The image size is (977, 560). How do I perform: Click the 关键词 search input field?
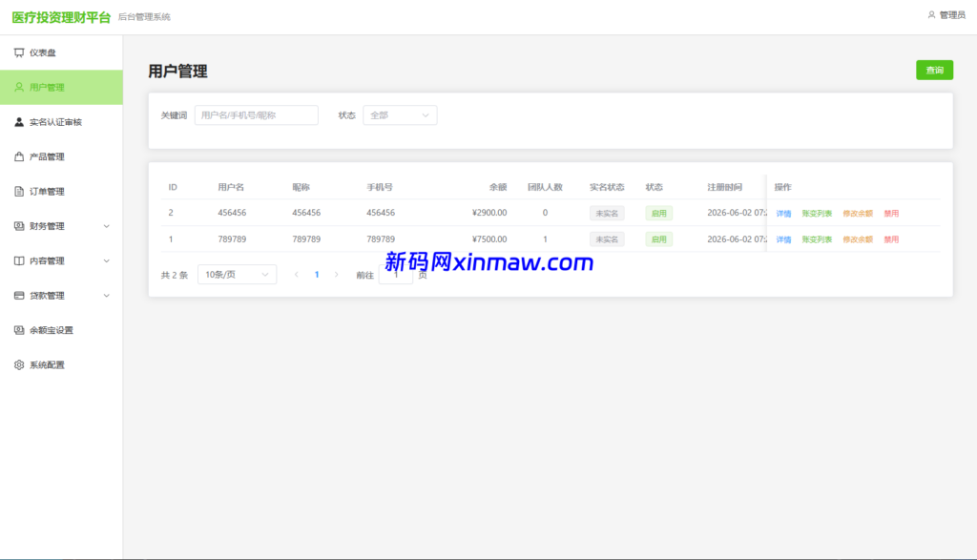(x=256, y=115)
